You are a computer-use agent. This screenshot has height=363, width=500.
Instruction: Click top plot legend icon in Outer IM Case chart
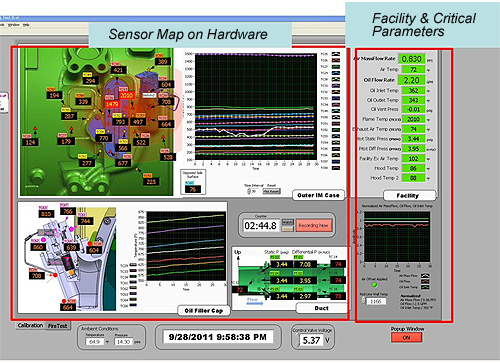point(336,54)
